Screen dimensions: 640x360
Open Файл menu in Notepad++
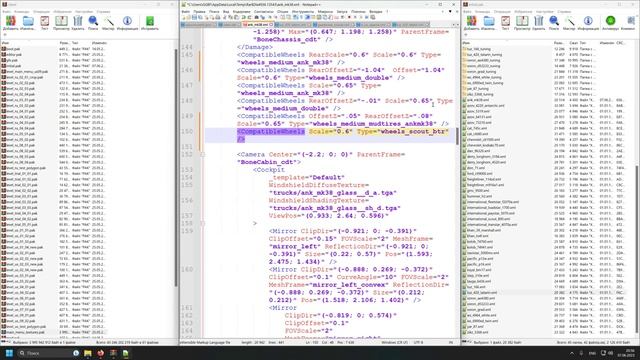(186, 11)
